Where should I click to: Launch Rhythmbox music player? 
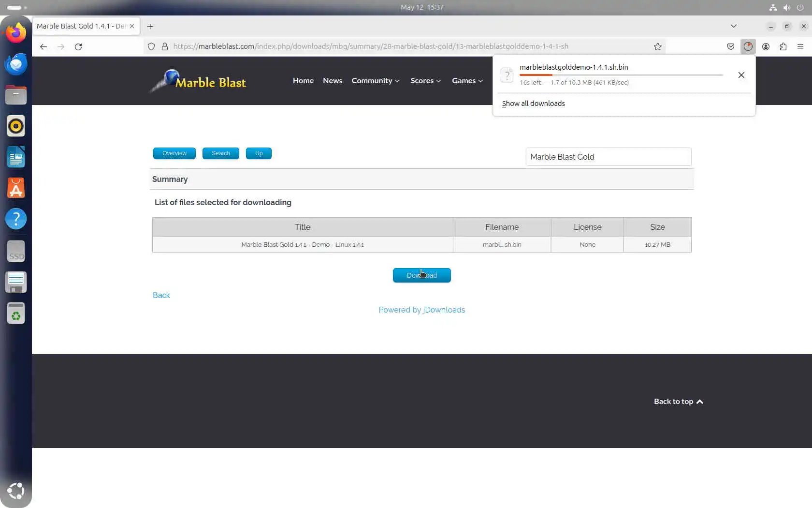tap(16, 126)
